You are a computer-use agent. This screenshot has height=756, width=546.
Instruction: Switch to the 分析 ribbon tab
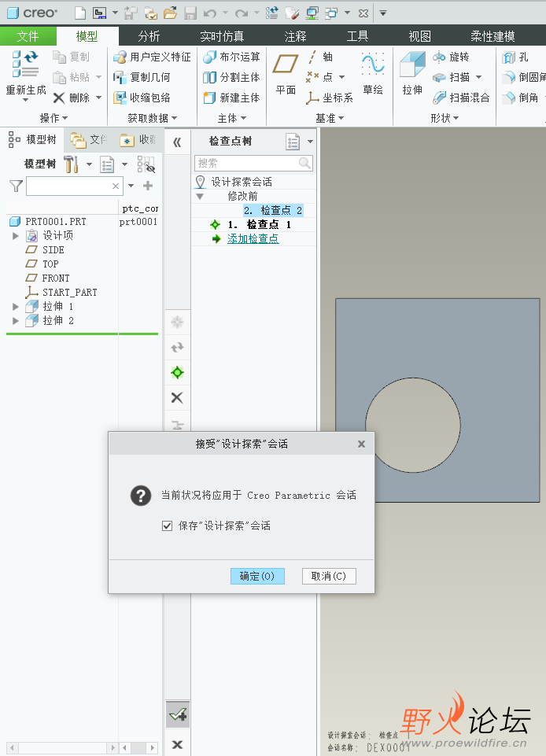[149, 36]
